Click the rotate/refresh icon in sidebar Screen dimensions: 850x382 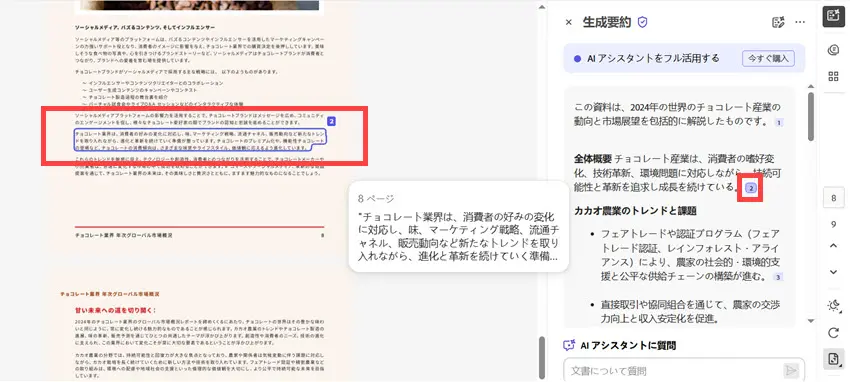pyautogui.click(x=833, y=332)
